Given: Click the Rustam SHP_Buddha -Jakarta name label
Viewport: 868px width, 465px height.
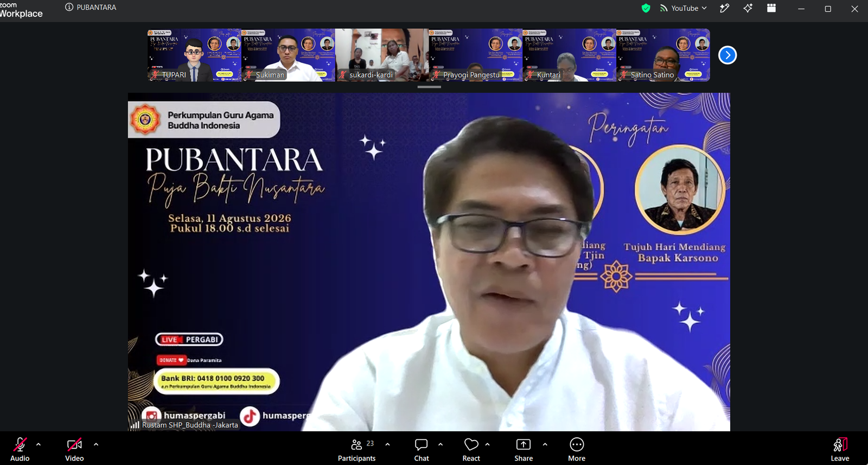Looking at the screenshot, I should pos(190,425).
